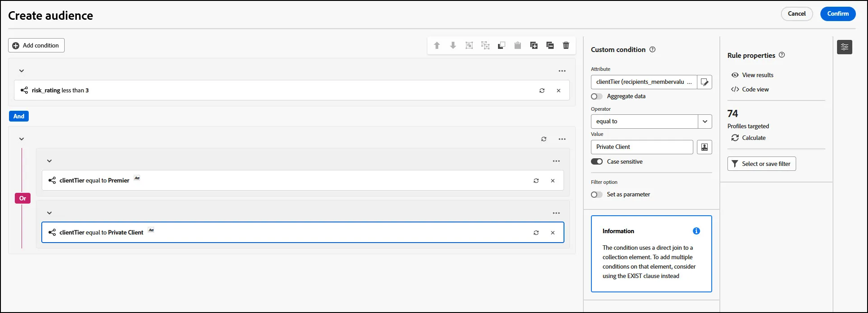
Task: Refresh the clientTier equal to Premier condition
Action: pyautogui.click(x=536, y=181)
